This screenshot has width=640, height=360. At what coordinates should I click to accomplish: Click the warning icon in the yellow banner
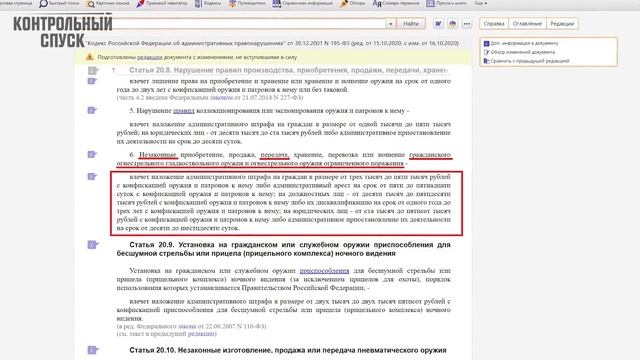point(89,57)
